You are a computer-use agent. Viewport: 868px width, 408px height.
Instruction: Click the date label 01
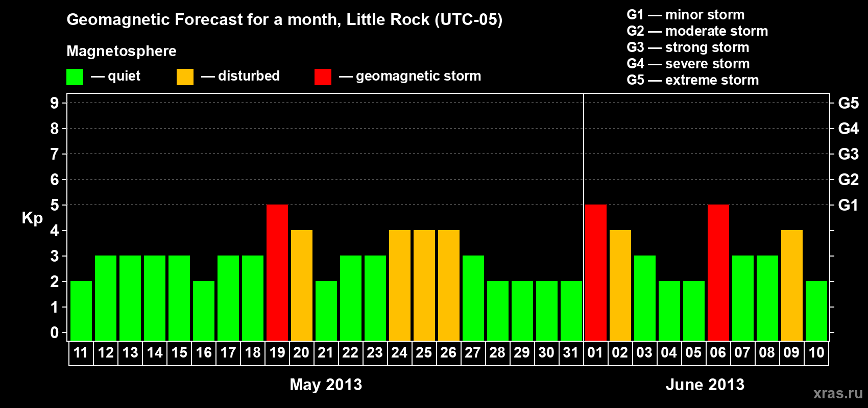click(x=596, y=353)
